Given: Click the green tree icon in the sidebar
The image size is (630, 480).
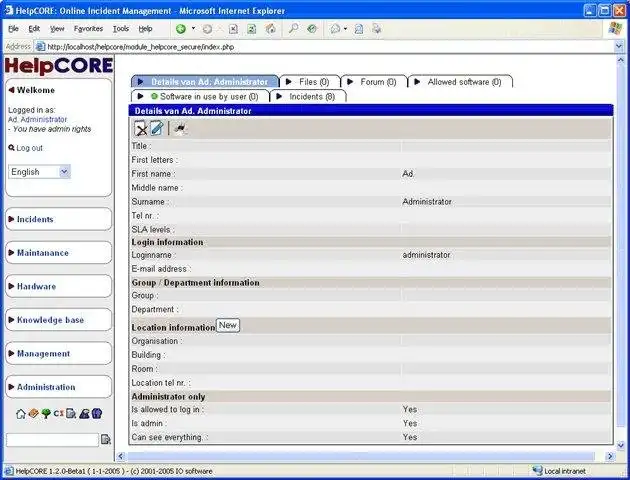Looking at the screenshot, I should (x=46, y=413).
